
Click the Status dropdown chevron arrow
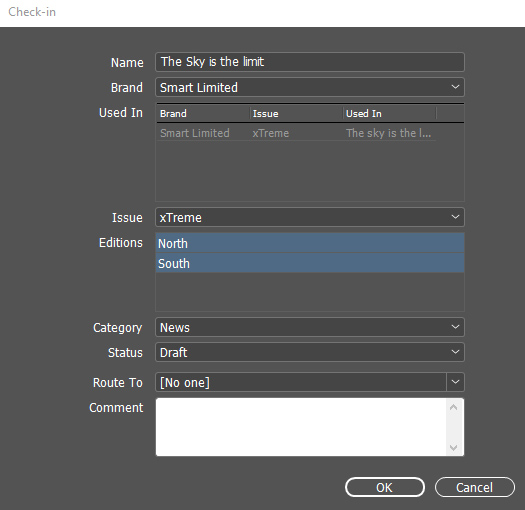click(x=455, y=352)
